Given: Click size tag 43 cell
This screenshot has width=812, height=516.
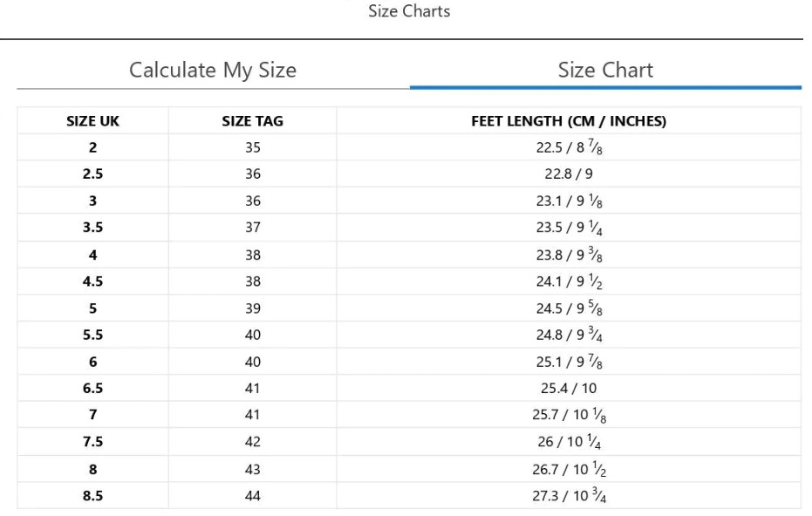Looking at the screenshot, I should [253, 470].
